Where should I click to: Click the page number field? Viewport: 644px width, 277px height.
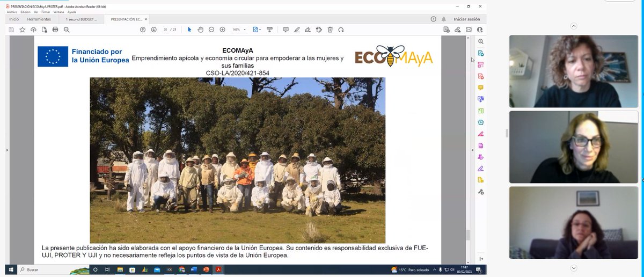coord(165,30)
